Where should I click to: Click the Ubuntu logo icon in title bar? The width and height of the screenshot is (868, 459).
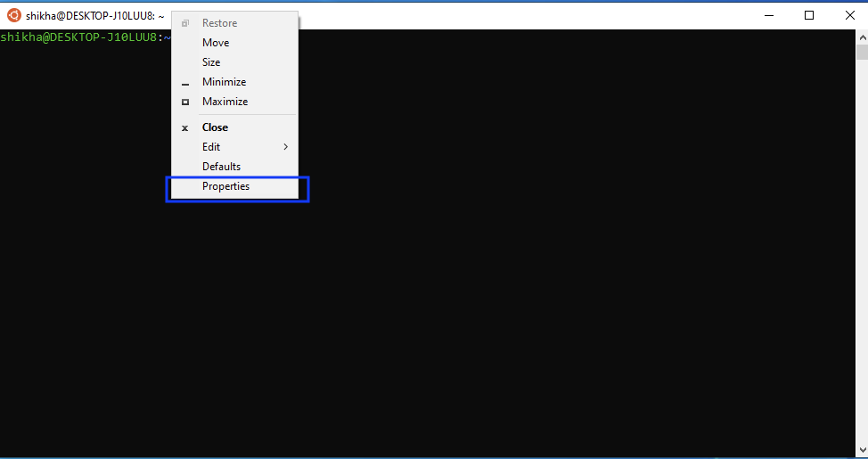(x=14, y=15)
